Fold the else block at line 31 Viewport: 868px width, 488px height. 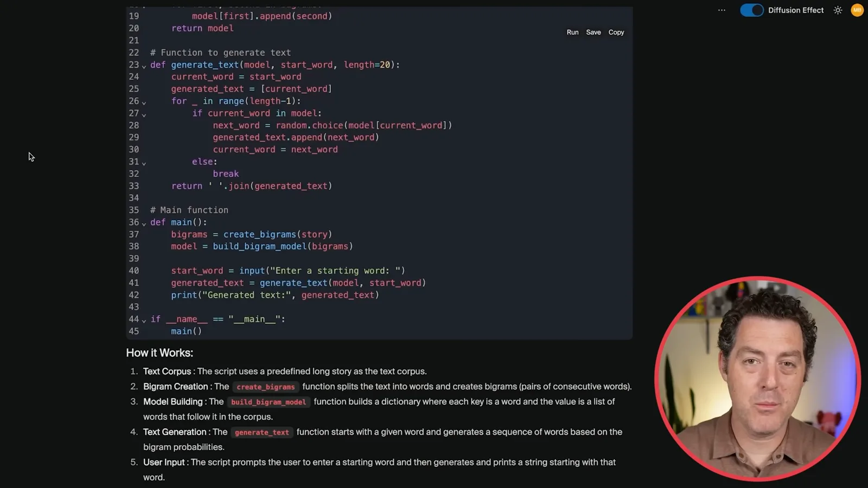[144, 163]
